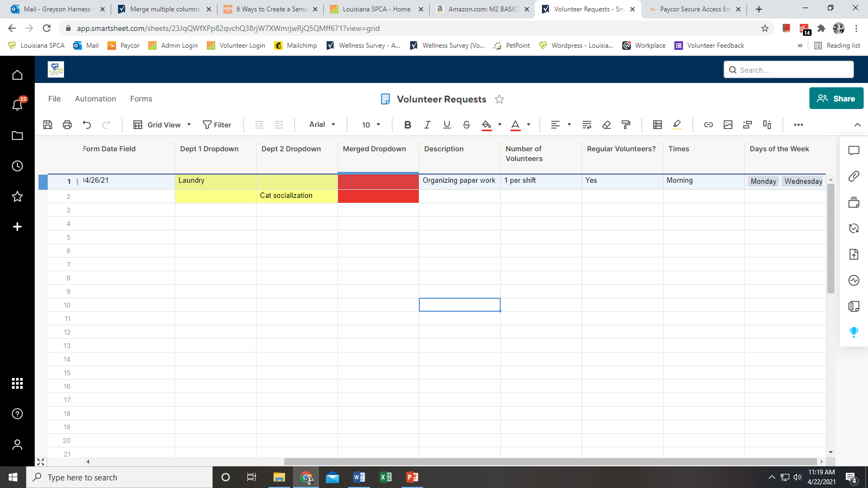This screenshot has height=488, width=868.
Task: Toggle Highlight Changes highlighter icon
Action: point(677,125)
